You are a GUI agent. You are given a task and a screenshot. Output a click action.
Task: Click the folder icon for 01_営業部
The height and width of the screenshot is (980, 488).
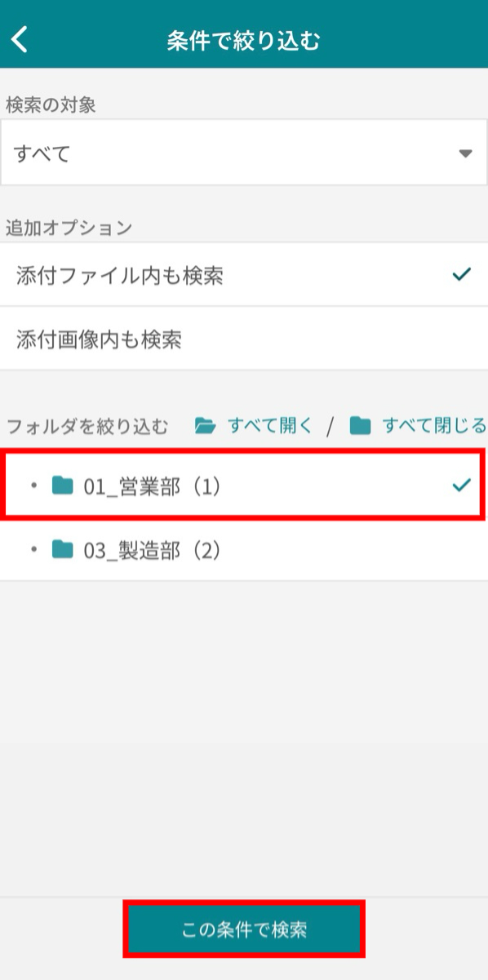click(64, 485)
